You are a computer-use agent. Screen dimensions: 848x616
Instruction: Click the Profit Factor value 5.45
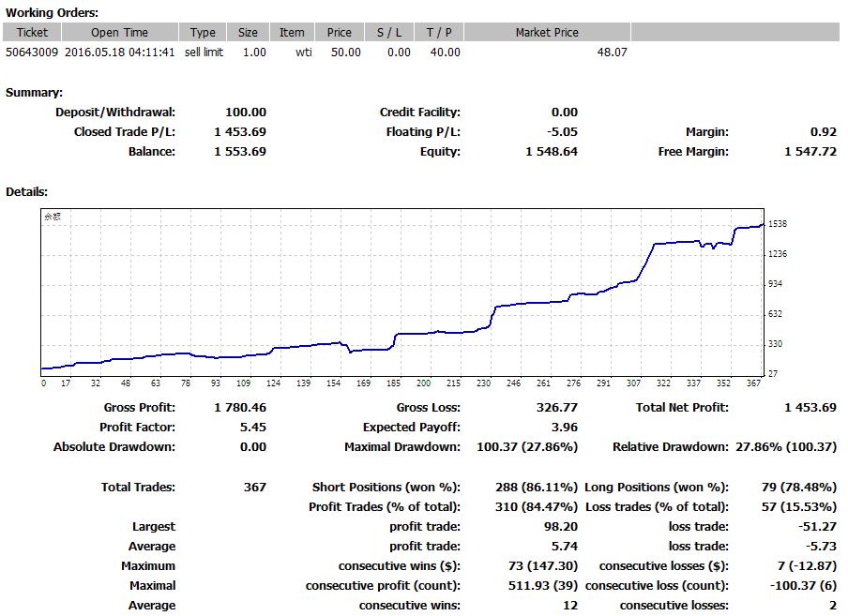[252, 427]
